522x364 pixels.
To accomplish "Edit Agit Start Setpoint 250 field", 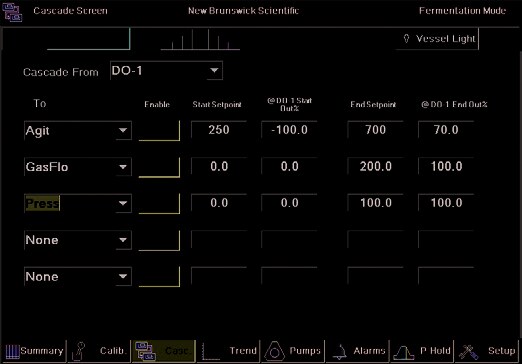I will pos(219,130).
